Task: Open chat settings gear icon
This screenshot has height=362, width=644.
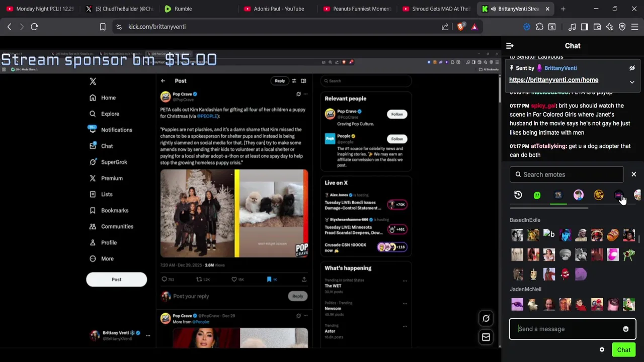Action: tap(602, 350)
